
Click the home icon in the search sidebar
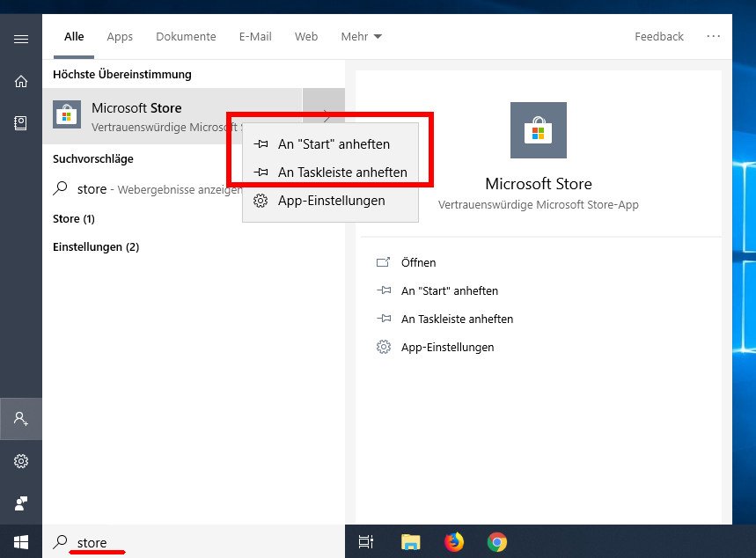pyautogui.click(x=20, y=80)
